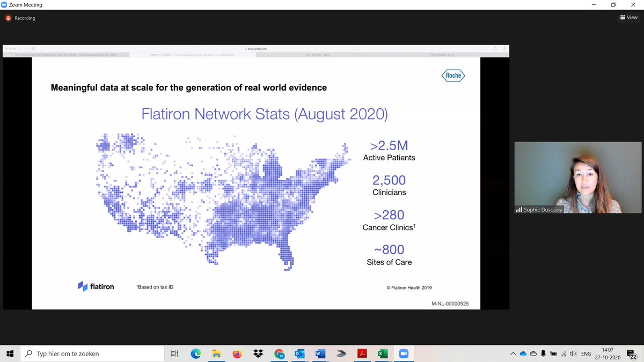Click the 'Based on tax ID' footnote
This screenshot has height=362, width=644.
155,287
